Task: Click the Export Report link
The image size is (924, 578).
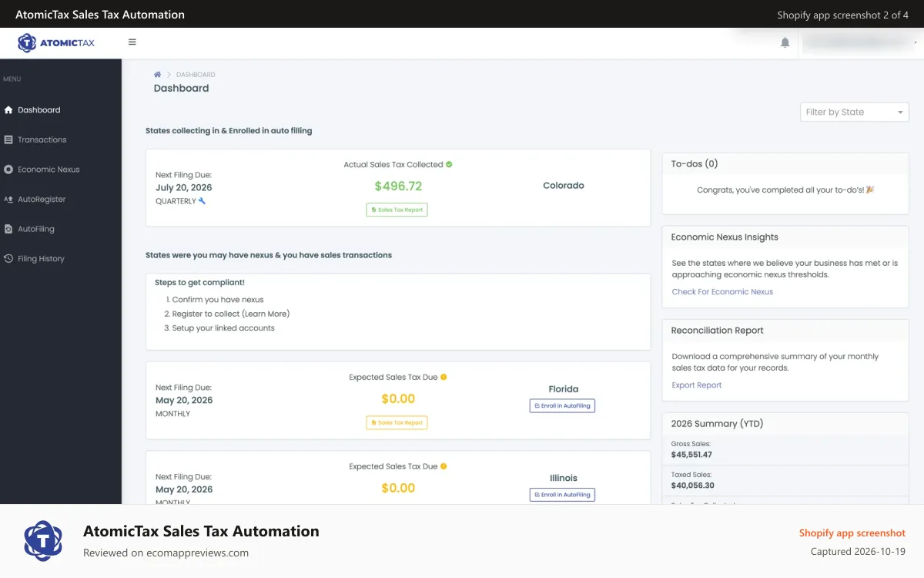Action: (x=697, y=385)
